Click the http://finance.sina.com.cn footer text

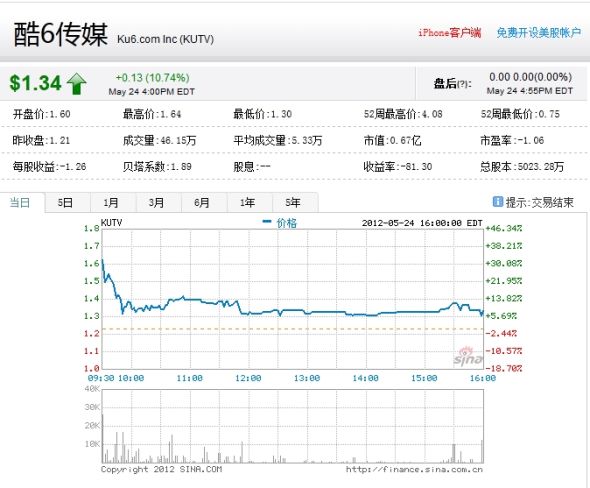tap(414, 470)
